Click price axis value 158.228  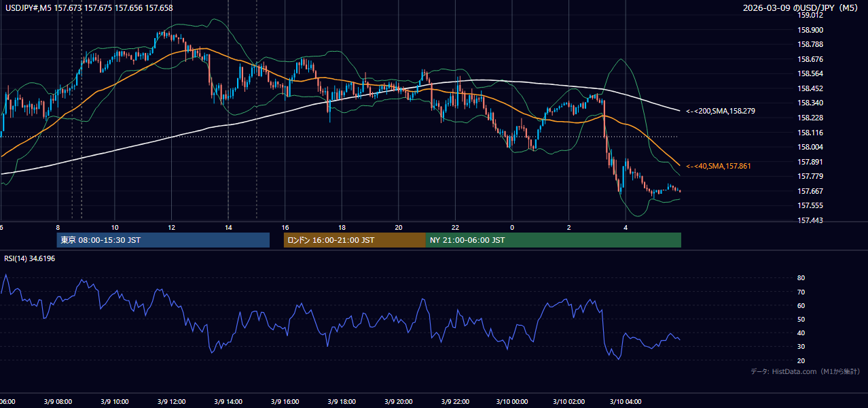pyautogui.click(x=810, y=118)
